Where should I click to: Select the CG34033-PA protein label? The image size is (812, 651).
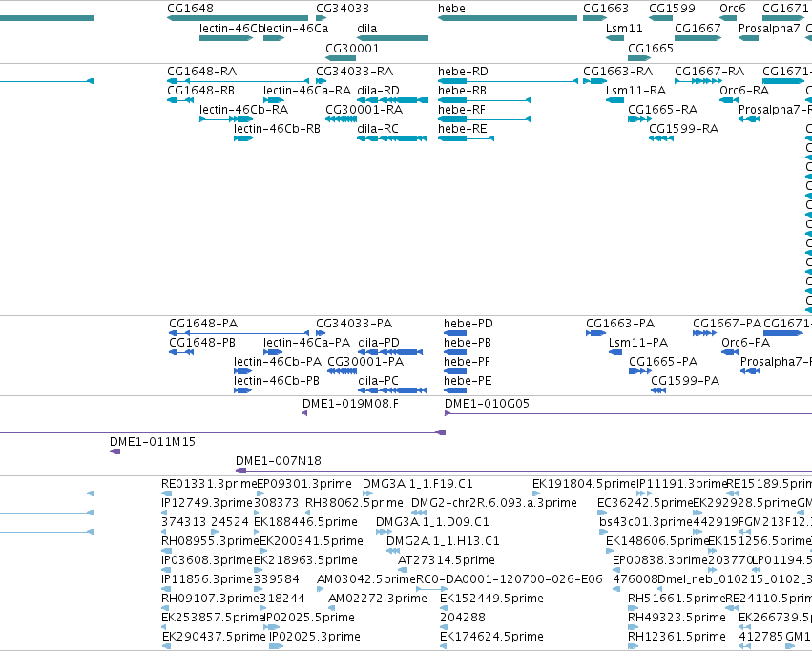(x=354, y=324)
